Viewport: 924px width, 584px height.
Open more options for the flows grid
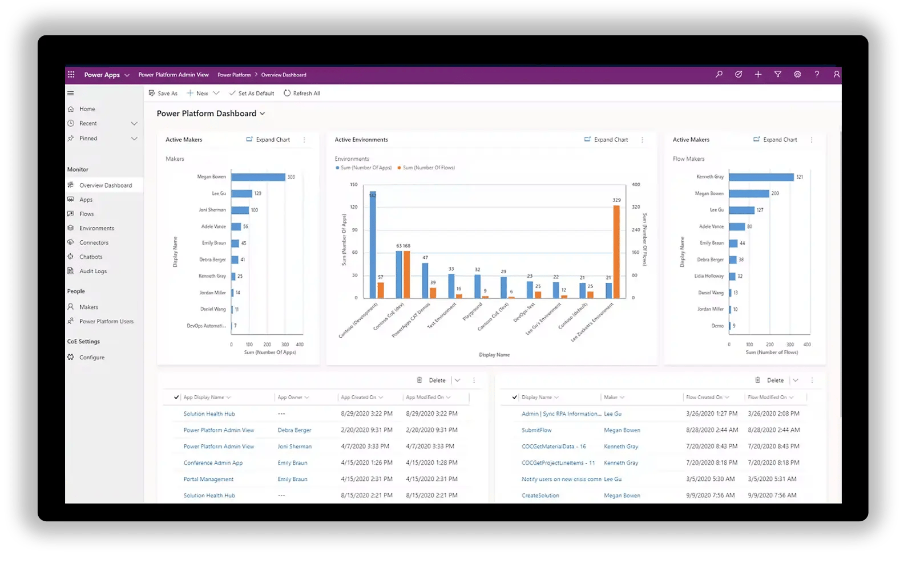(812, 380)
